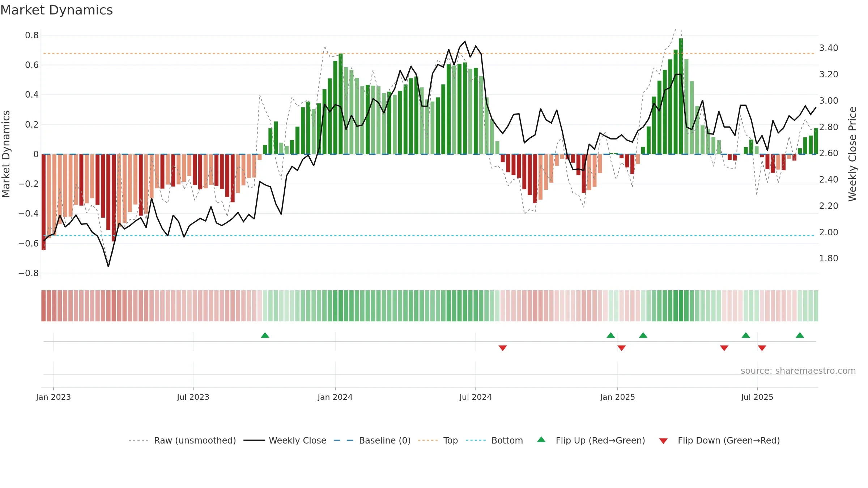Image resolution: width=868 pixels, height=488 pixels.
Task: Click the 2.20 price tick label
Action: click(x=829, y=206)
